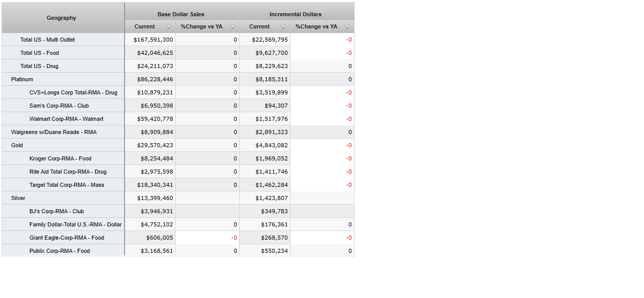The width and height of the screenshot is (644, 298).
Task: Click the Geography column header
Action: [x=61, y=18]
